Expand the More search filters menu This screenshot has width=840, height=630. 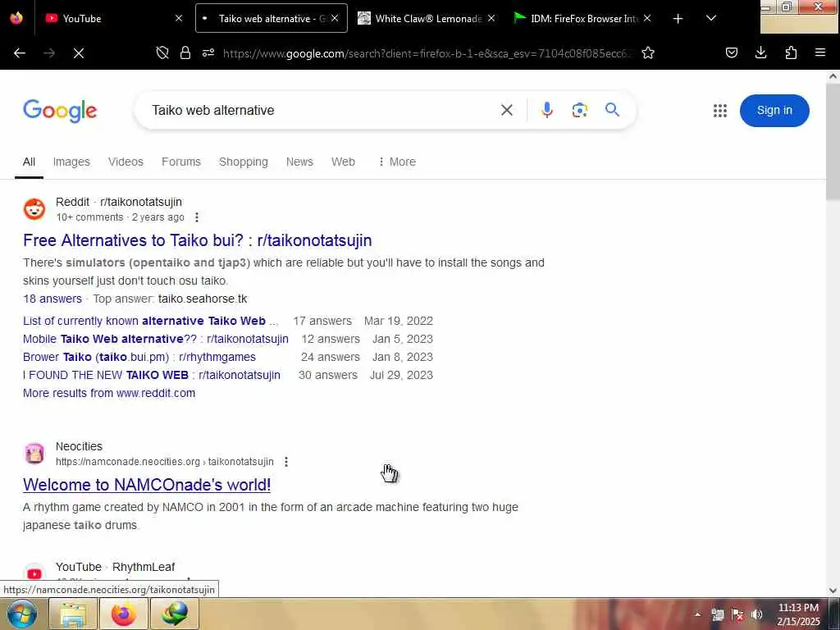tap(397, 162)
